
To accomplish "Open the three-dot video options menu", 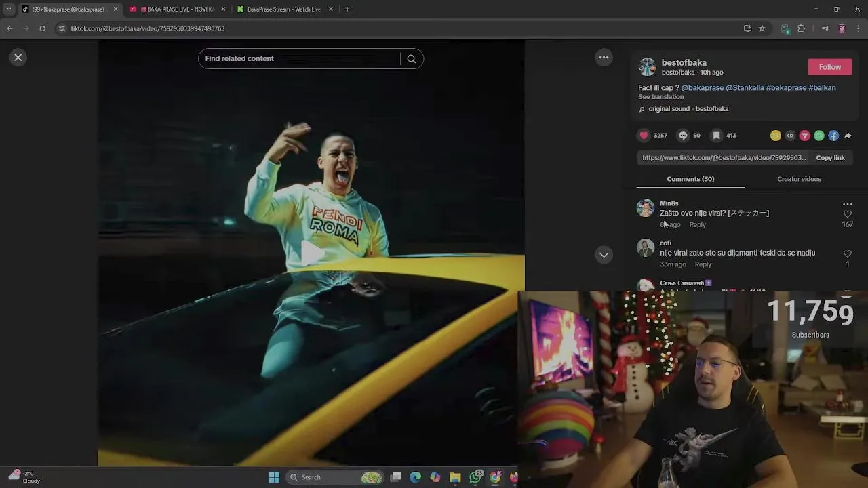I will coord(604,58).
